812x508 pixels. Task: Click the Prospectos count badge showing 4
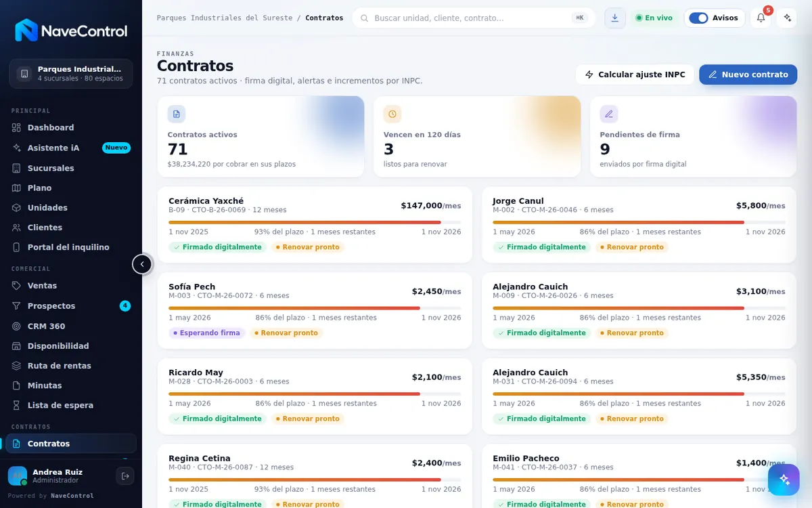(125, 306)
